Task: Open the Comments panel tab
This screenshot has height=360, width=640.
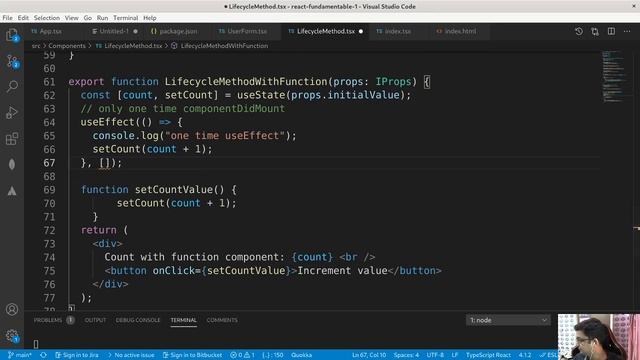Action: 222,320
